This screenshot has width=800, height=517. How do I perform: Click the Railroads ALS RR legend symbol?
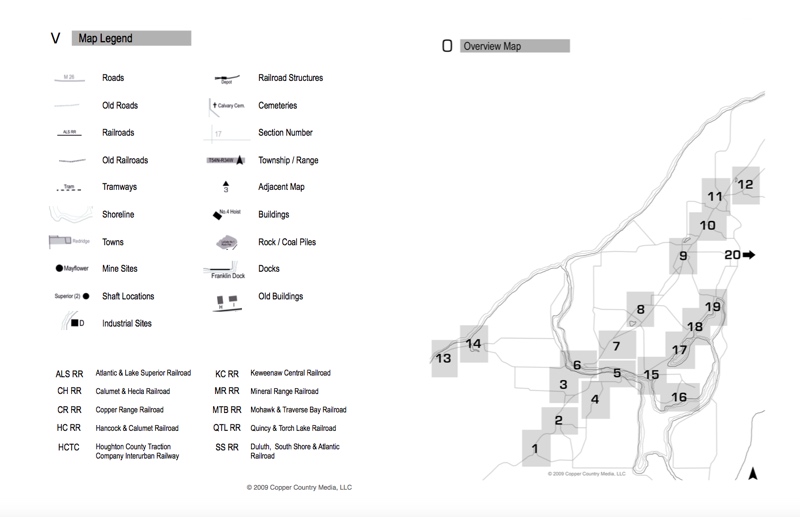69,133
